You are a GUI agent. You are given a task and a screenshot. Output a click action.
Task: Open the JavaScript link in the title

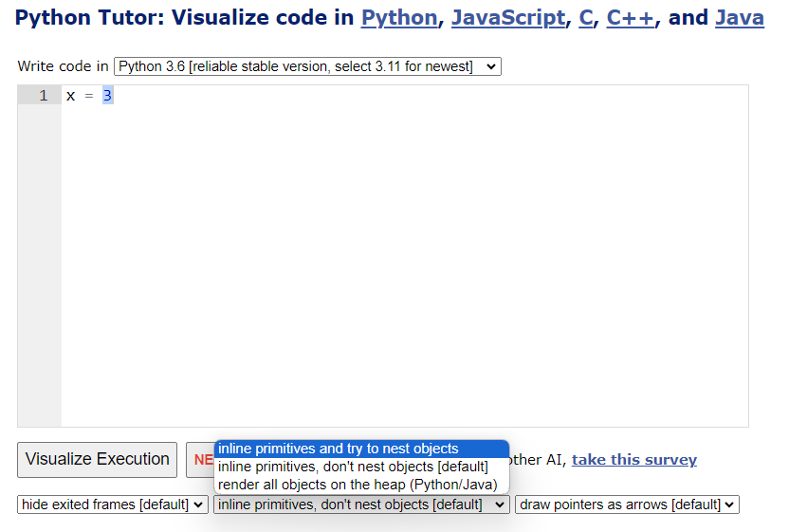[x=508, y=18]
